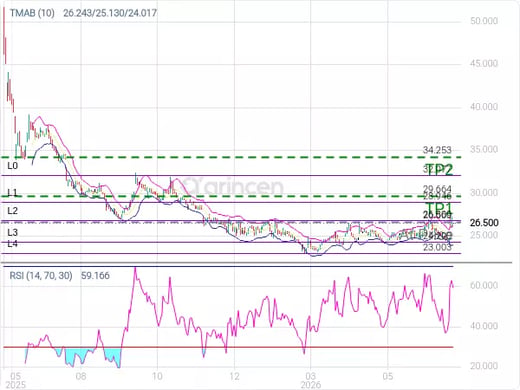This screenshot has width=520, height=390.
Task: Click the 29.664 level value
Action: [x=437, y=189]
